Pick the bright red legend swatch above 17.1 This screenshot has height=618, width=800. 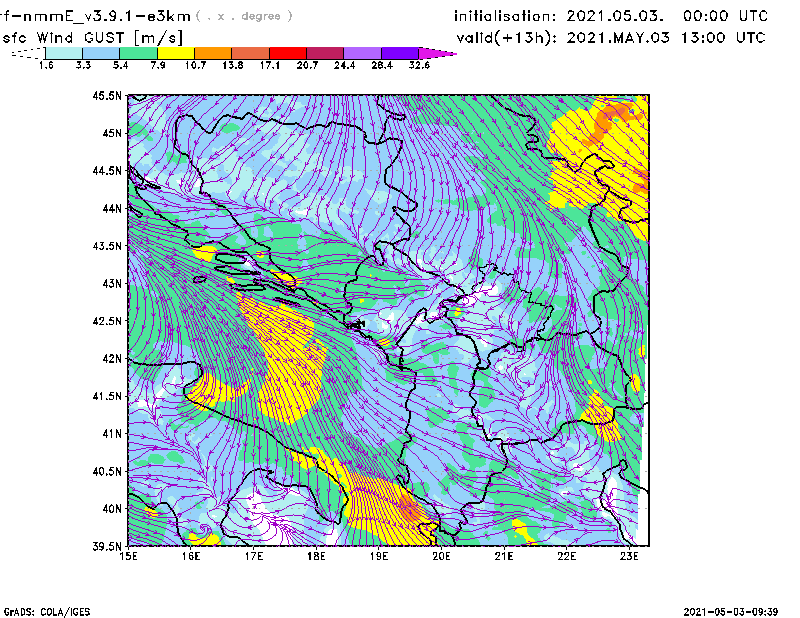click(x=288, y=53)
